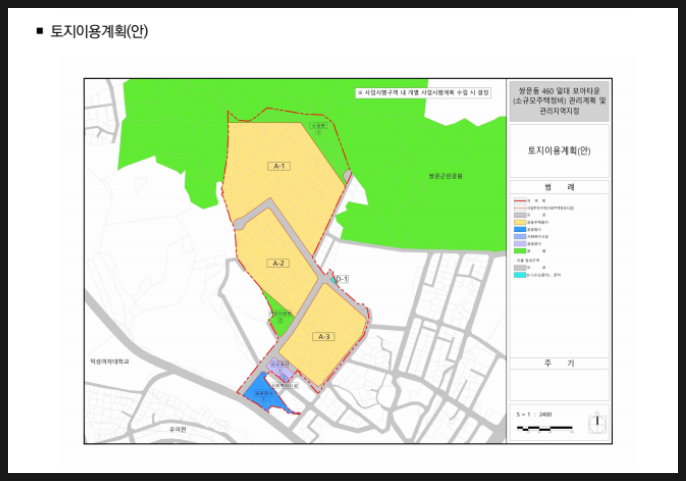686x481 pixels.
Task: Click the 토지이용계획(안) title box in the legend panel
Action: 559,151
